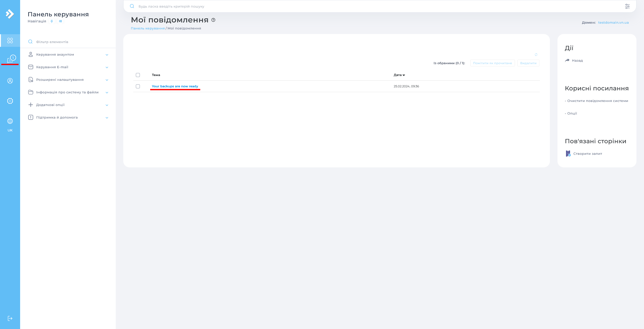Open message Your backups are now ready

[x=175, y=86]
